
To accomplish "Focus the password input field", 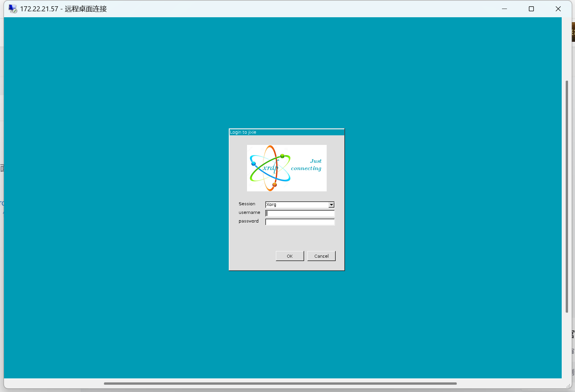I will tap(300, 222).
